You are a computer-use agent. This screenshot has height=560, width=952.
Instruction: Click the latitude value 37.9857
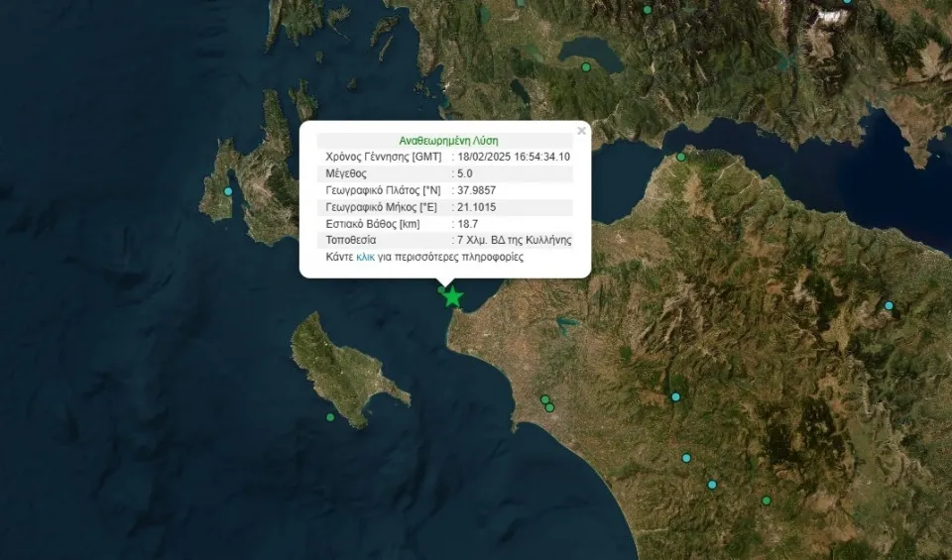point(476,190)
